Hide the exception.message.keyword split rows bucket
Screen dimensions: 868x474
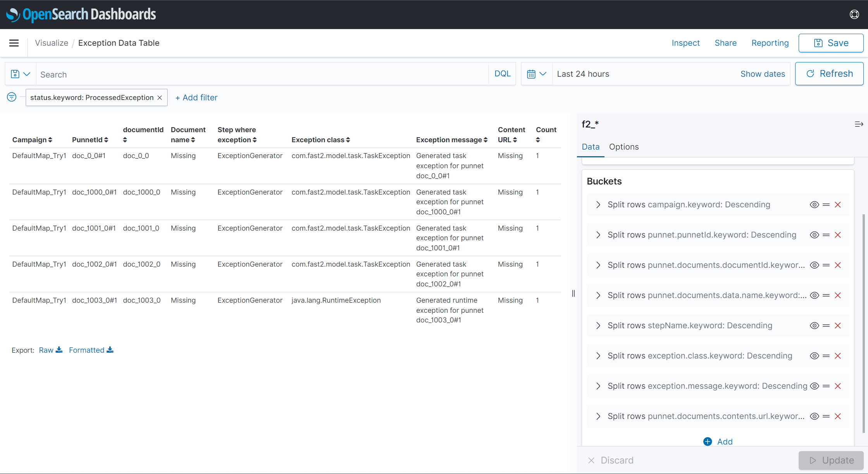(814, 386)
